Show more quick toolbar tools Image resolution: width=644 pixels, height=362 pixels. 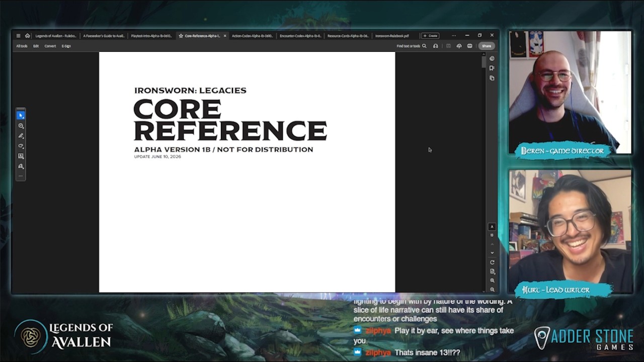pyautogui.click(x=21, y=176)
